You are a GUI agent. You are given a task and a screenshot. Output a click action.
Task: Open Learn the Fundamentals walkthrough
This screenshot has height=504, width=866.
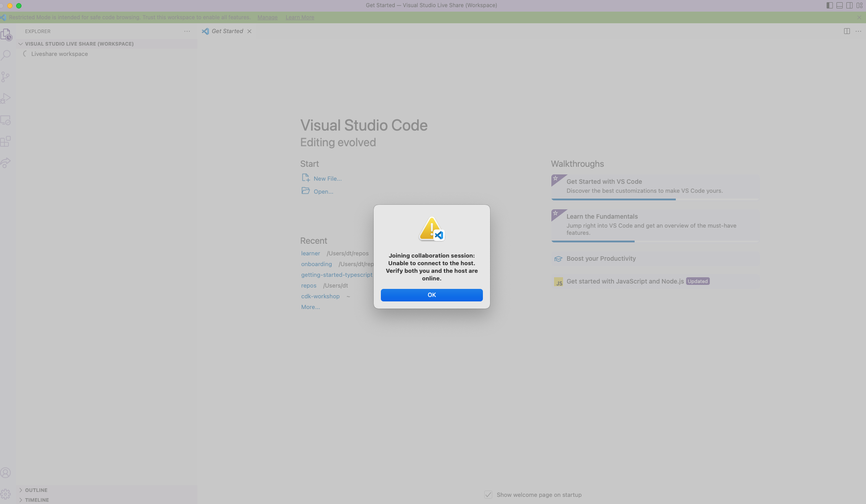pos(655,226)
